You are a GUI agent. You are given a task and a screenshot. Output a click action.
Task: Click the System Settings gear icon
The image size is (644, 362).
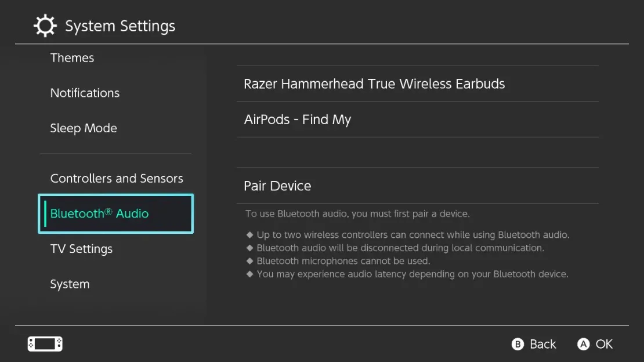pyautogui.click(x=45, y=25)
